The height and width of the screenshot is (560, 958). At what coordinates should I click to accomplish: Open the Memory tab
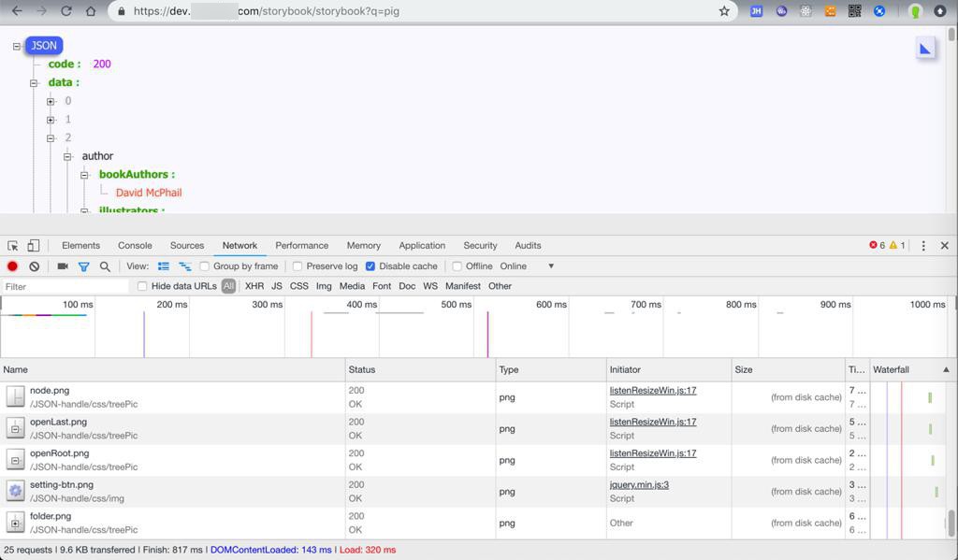click(364, 246)
